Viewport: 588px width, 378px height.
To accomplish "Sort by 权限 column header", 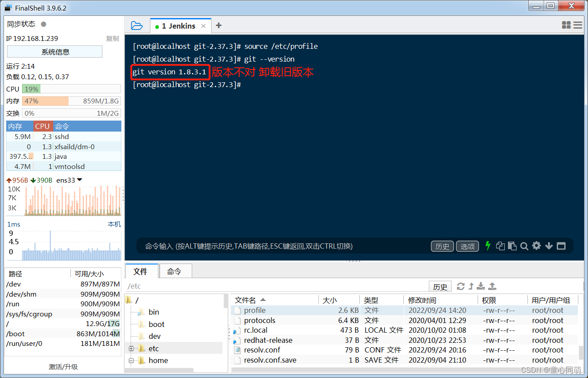I will [x=502, y=300].
